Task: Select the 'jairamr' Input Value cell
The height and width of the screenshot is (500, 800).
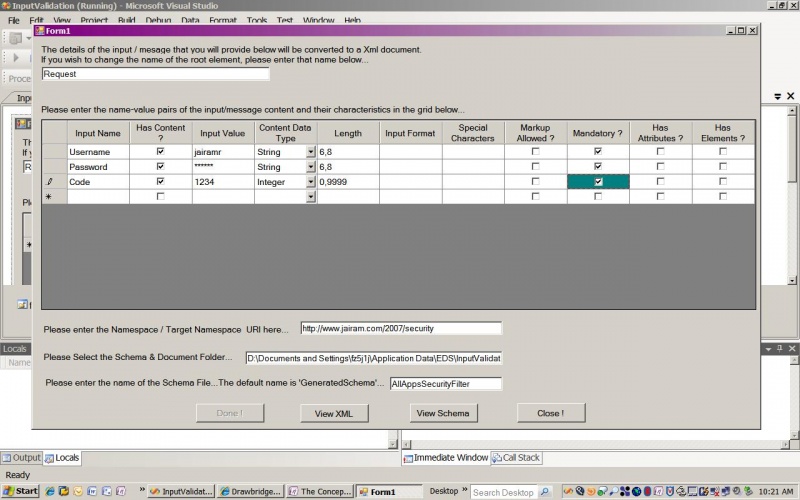Action: (223, 152)
